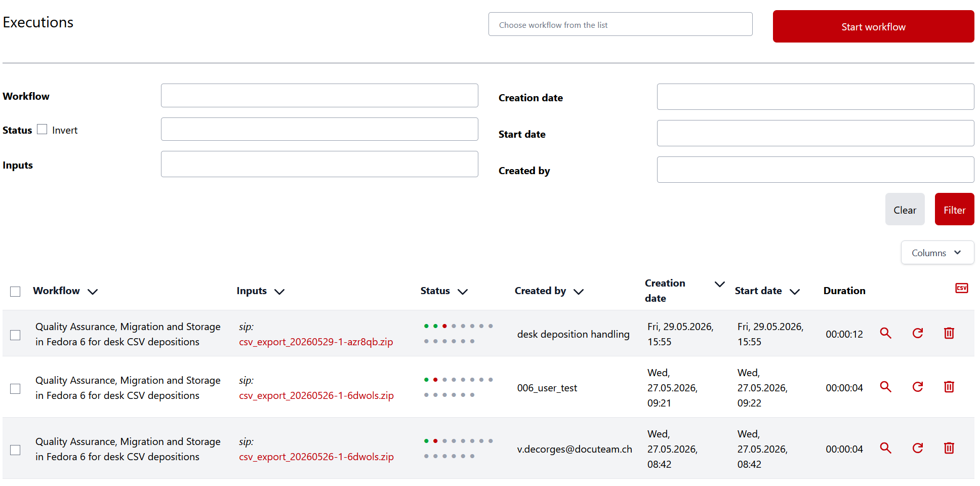Screen dimensions: 980x486
Task: Sort by Inputs column arrow
Action: (279, 292)
